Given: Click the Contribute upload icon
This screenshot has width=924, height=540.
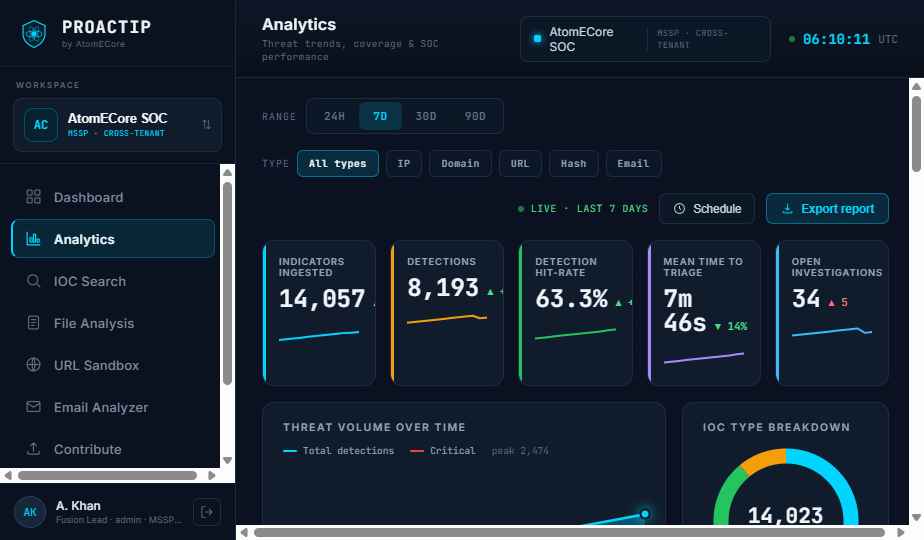Looking at the screenshot, I should [x=34, y=449].
